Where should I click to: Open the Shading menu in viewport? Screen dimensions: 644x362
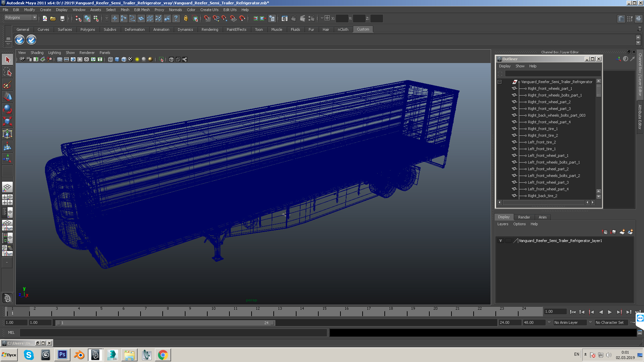point(37,52)
